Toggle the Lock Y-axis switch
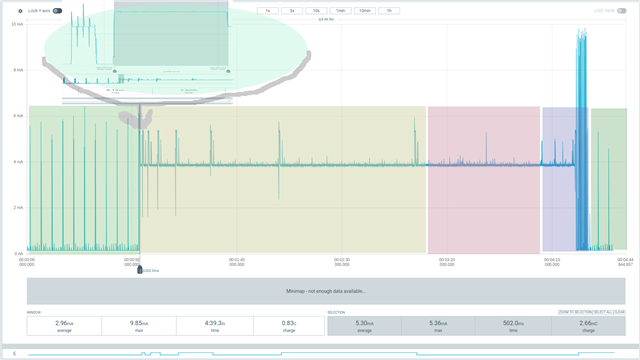Image resolution: width=640 pixels, height=360 pixels. tap(58, 11)
